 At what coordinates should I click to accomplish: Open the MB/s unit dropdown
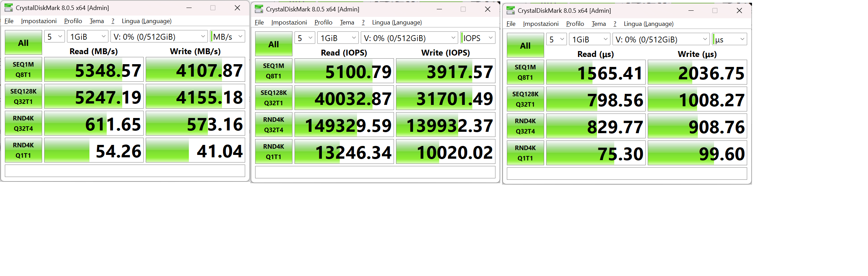(228, 37)
